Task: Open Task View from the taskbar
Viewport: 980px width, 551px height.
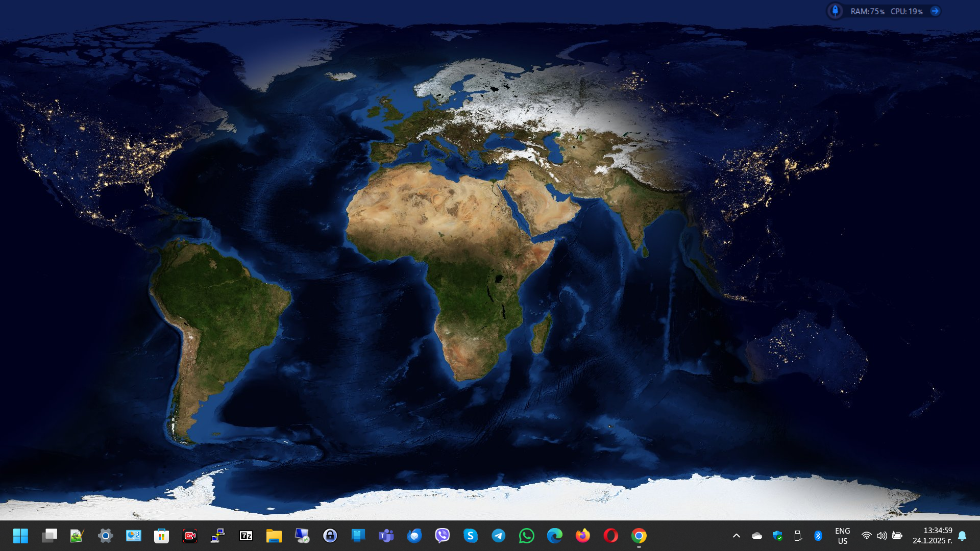Action: (x=50, y=536)
